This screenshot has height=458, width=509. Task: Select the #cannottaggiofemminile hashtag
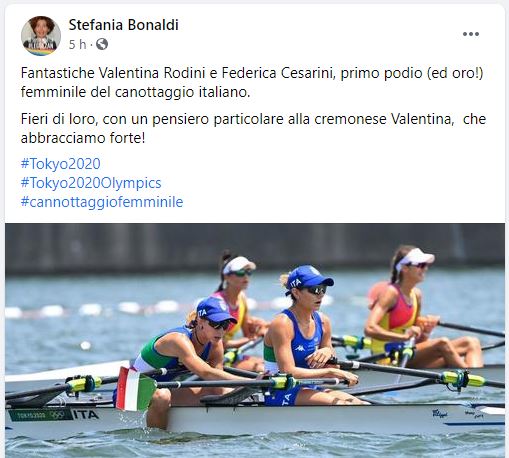point(102,202)
